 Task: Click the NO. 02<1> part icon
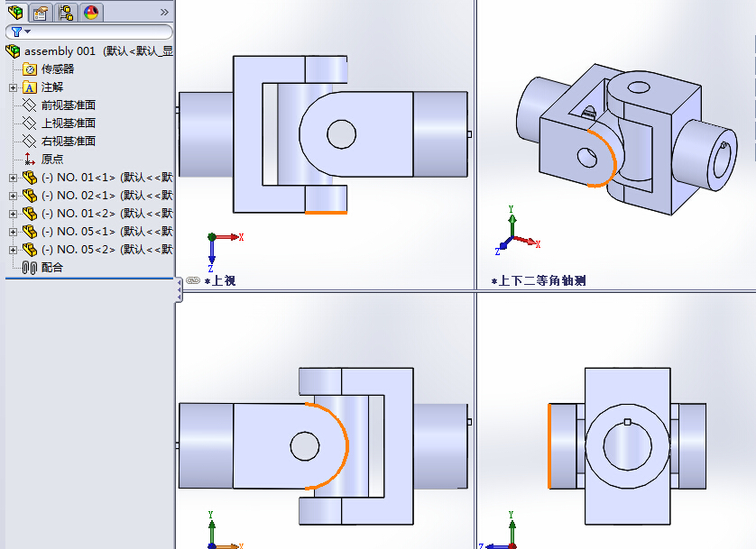(30, 195)
